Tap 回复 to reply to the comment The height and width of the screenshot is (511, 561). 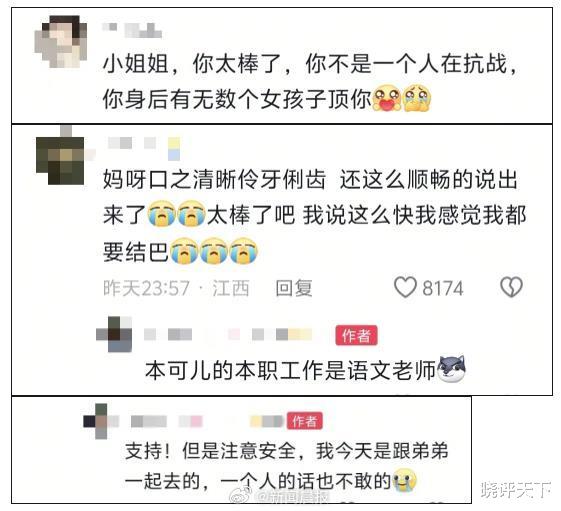point(294,288)
